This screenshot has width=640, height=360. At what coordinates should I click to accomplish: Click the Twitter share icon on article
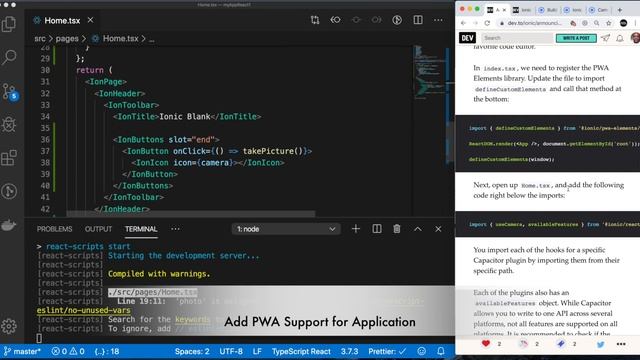(600, 344)
